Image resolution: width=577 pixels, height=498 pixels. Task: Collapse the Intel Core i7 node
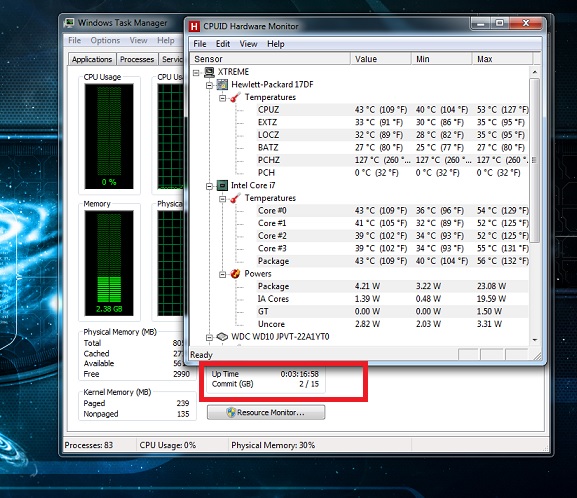pyautogui.click(x=209, y=186)
